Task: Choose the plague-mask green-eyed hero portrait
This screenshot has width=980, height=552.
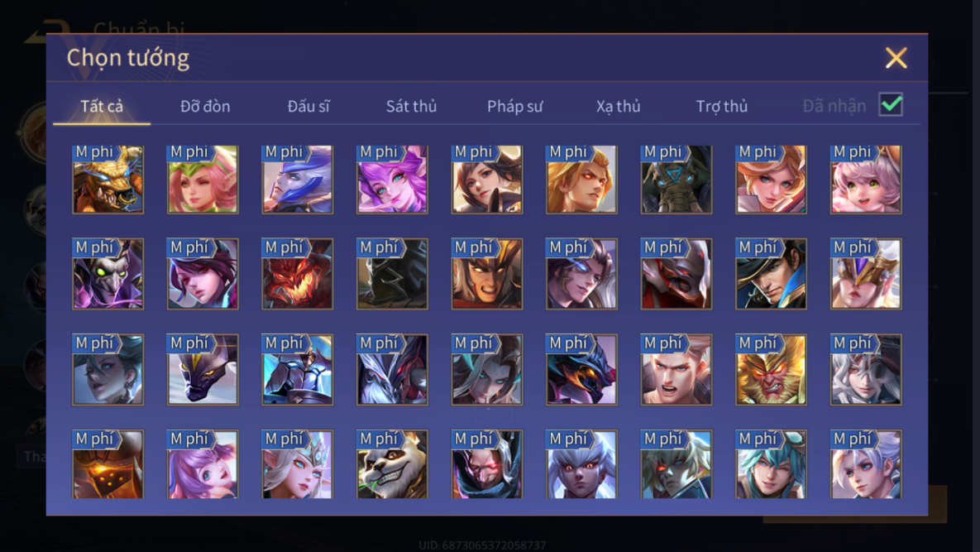Action: (108, 274)
